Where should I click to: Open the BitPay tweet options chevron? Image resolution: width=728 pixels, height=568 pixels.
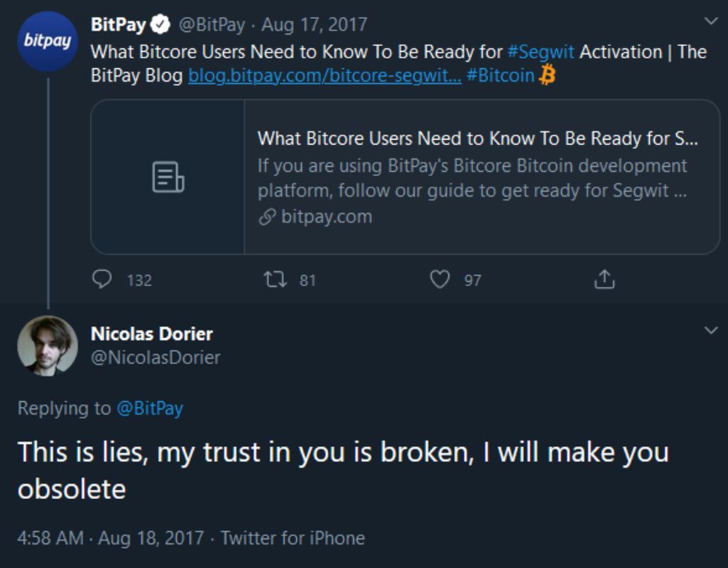(711, 21)
